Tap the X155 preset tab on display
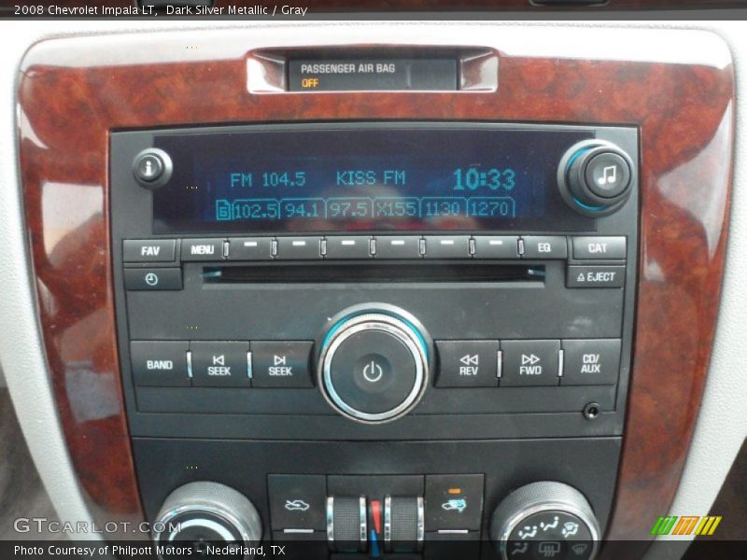This screenshot has height=560, width=747. [396, 208]
